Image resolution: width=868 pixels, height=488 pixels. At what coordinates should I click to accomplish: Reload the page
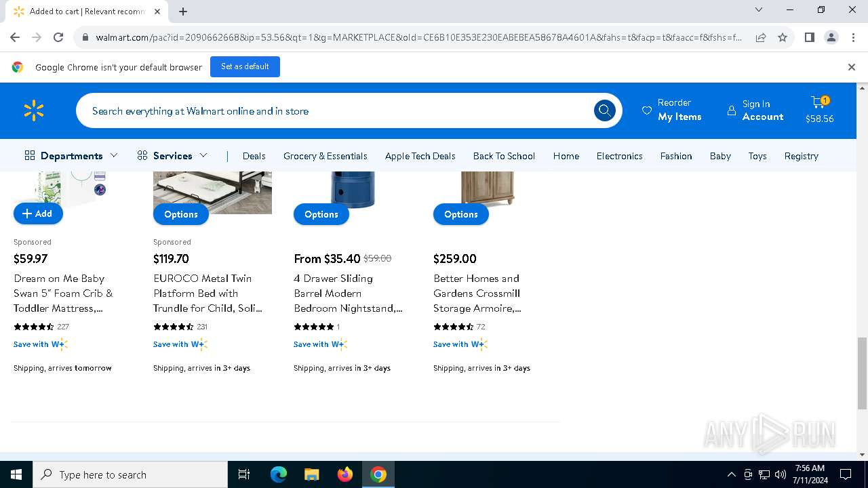coord(58,37)
